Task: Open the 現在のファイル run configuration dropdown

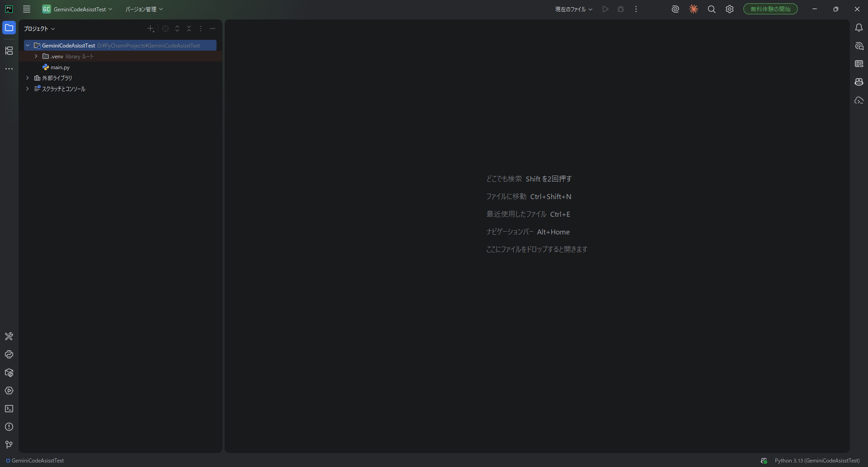Action: point(573,9)
